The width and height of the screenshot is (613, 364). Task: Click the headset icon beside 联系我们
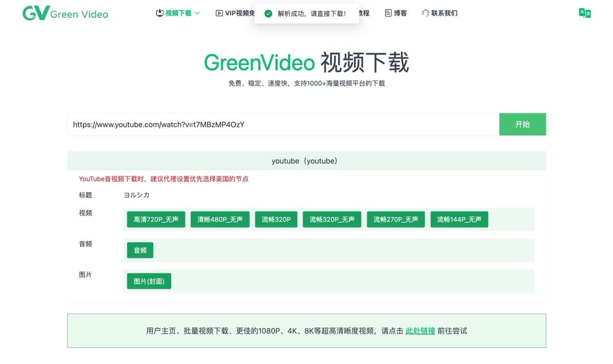click(x=425, y=13)
